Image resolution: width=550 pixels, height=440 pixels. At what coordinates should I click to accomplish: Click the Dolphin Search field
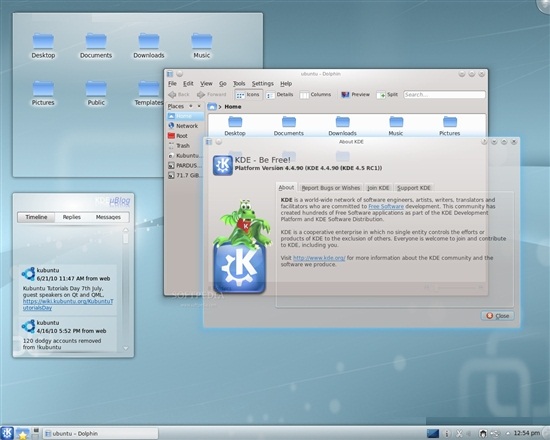click(x=444, y=95)
